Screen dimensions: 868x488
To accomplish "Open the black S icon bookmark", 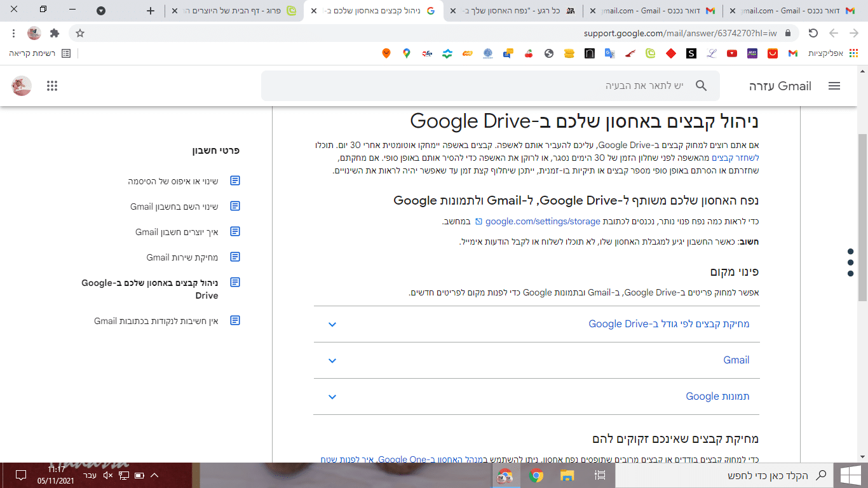I will pos(691,53).
